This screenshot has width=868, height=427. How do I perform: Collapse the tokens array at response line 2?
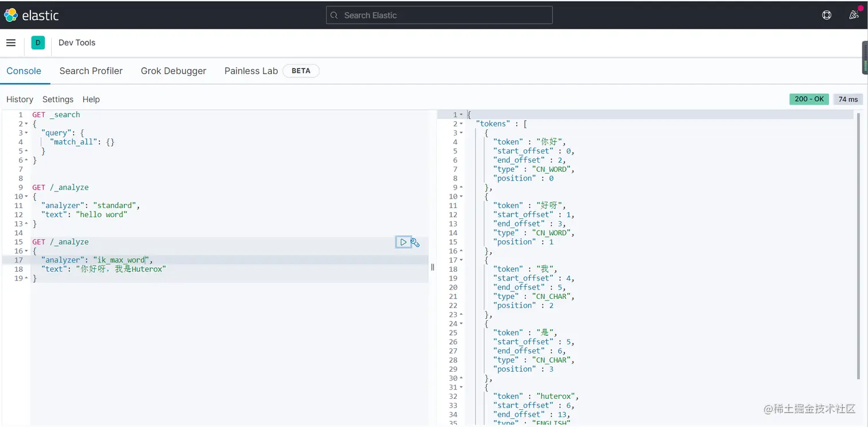click(x=462, y=124)
